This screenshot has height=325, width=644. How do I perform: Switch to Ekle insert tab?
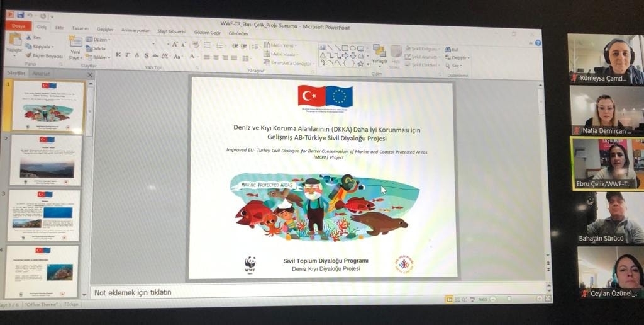60,28
